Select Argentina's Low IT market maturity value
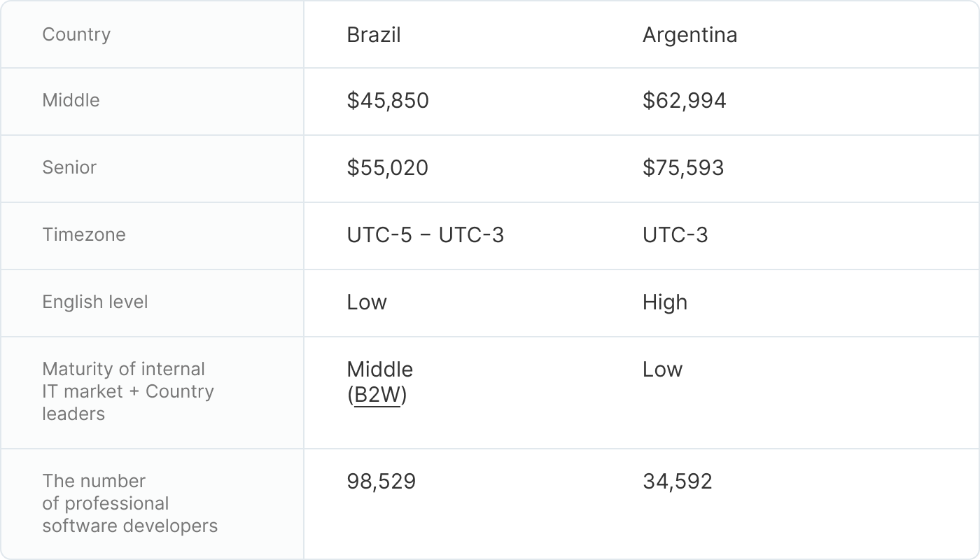980x560 pixels. (662, 370)
